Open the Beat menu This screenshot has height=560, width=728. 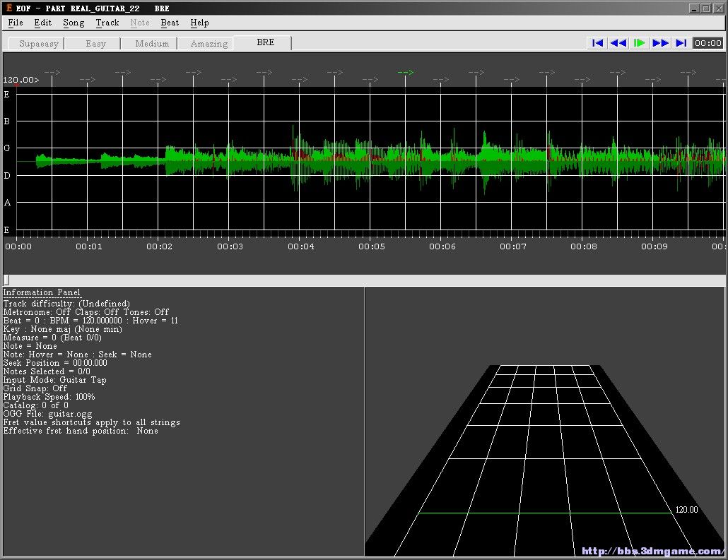[170, 23]
